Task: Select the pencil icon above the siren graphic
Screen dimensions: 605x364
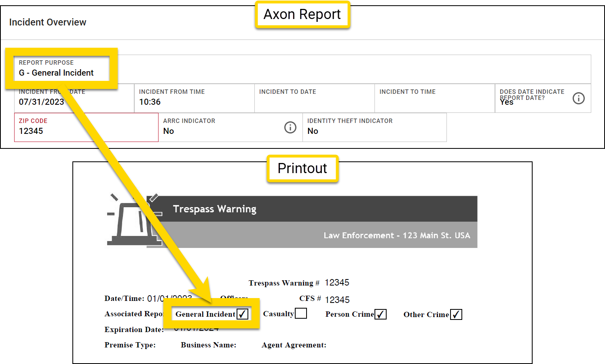Action: tap(154, 198)
